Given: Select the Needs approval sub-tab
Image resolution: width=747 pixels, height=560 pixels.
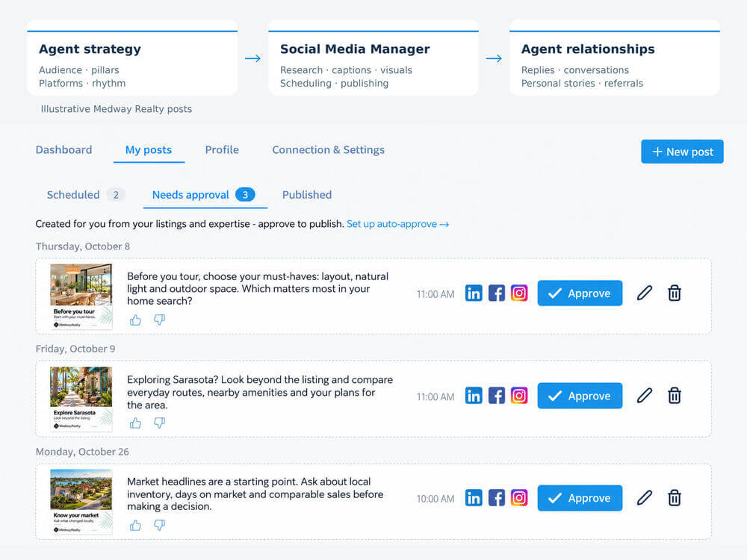Looking at the screenshot, I should (x=204, y=195).
